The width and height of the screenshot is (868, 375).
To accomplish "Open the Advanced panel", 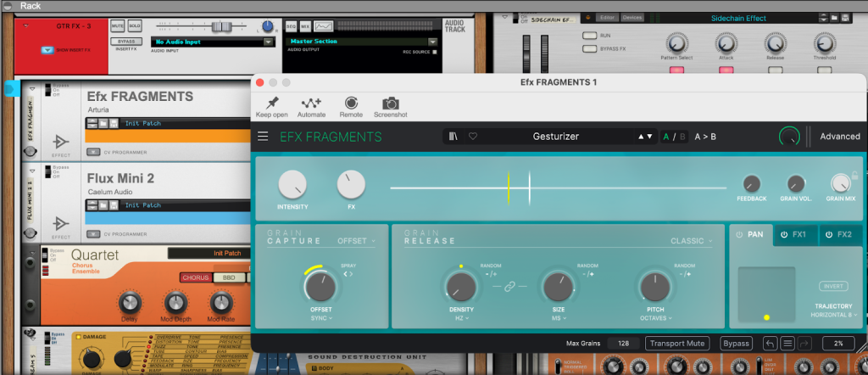I will click(839, 137).
